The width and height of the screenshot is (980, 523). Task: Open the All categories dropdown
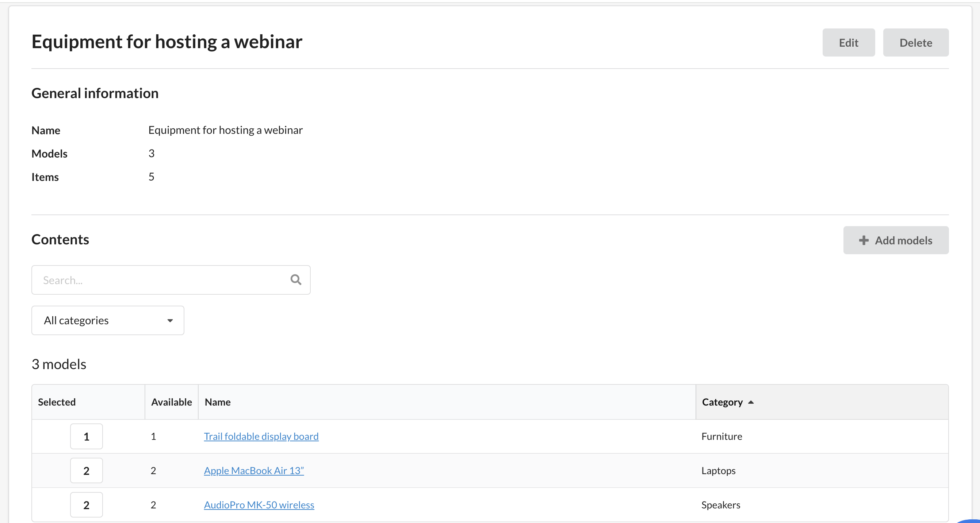coord(108,321)
